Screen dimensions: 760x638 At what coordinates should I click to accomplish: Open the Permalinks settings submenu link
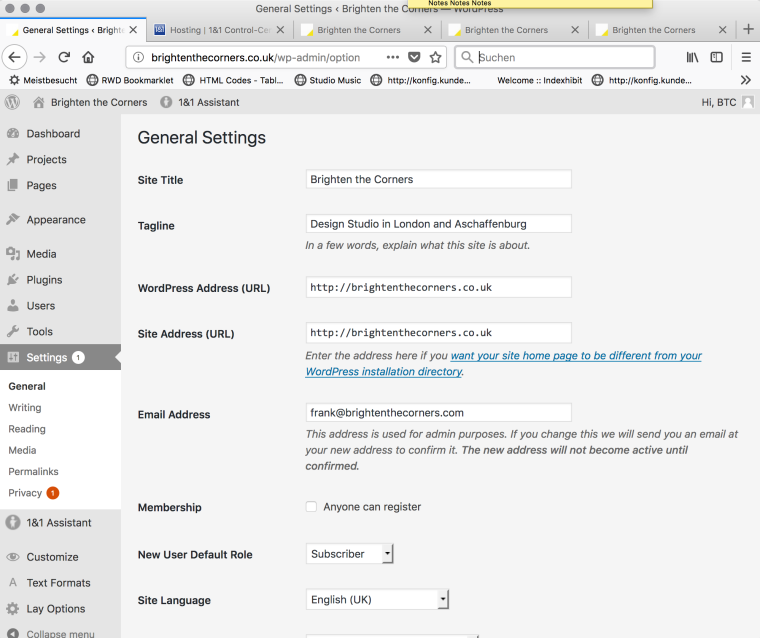click(x=33, y=471)
